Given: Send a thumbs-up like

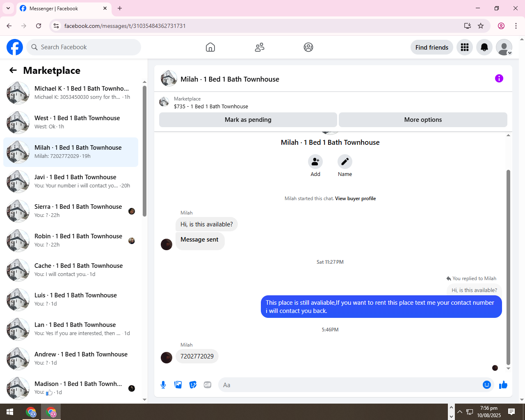Looking at the screenshot, I should pos(503,385).
